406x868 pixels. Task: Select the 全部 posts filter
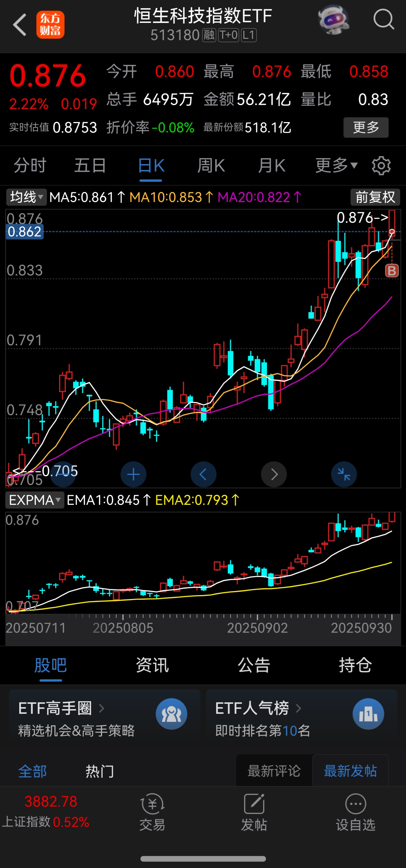(x=33, y=771)
